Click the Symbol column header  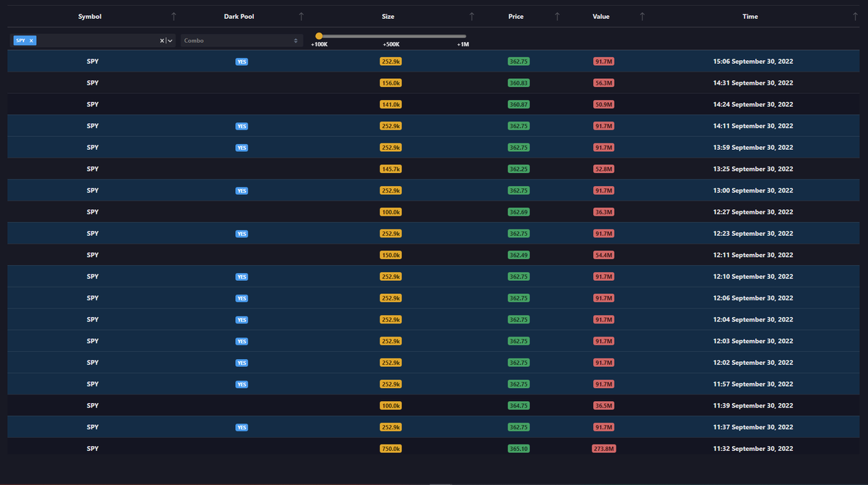[x=90, y=17]
